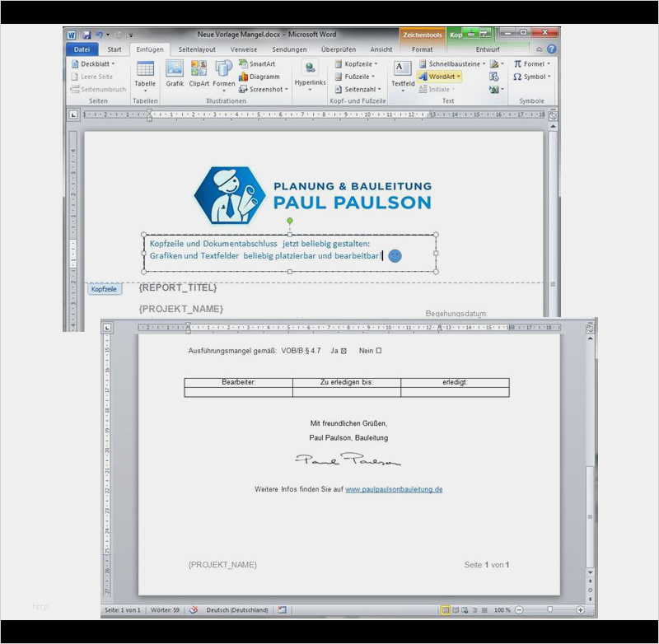Image resolution: width=659 pixels, height=644 pixels.
Task: Click the Undo icon in quick access toolbar
Action: pyautogui.click(x=99, y=35)
